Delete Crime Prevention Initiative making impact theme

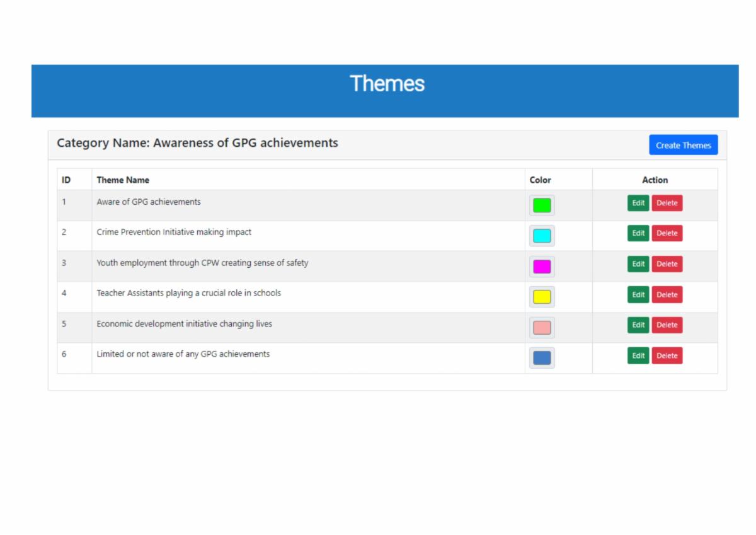click(x=667, y=233)
